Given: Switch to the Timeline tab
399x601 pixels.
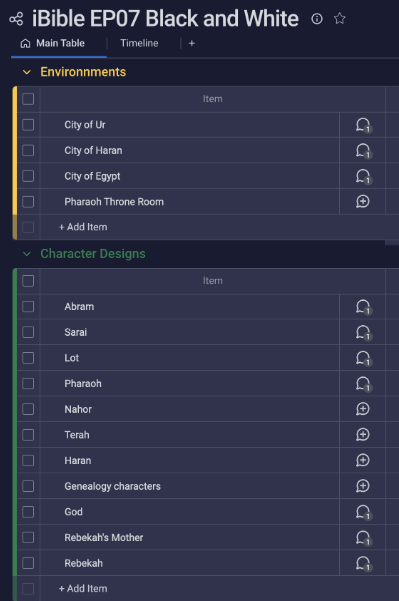Looking at the screenshot, I should pyautogui.click(x=139, y=43).
